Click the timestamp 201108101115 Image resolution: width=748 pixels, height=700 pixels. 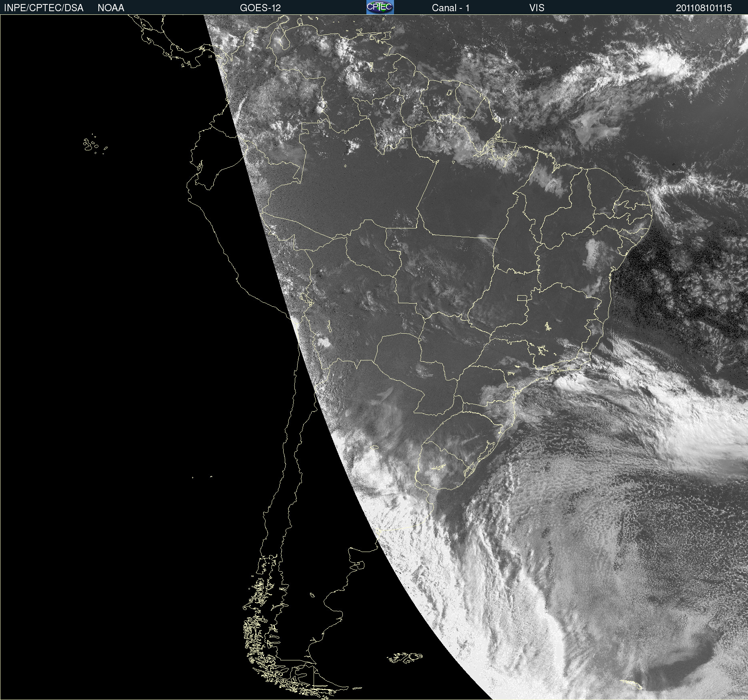tap(704, 8)
